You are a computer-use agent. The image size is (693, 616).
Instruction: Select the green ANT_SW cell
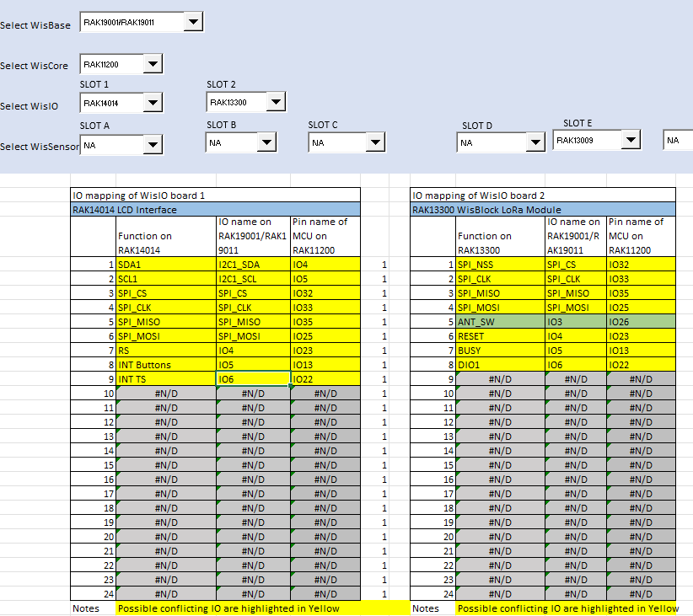point(499,322)
